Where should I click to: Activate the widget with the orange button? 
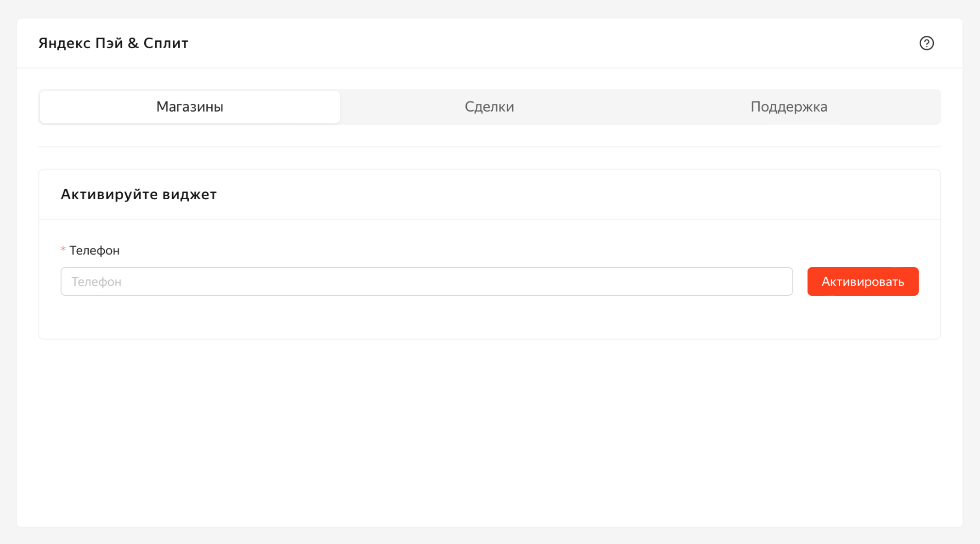click(863, 282)
